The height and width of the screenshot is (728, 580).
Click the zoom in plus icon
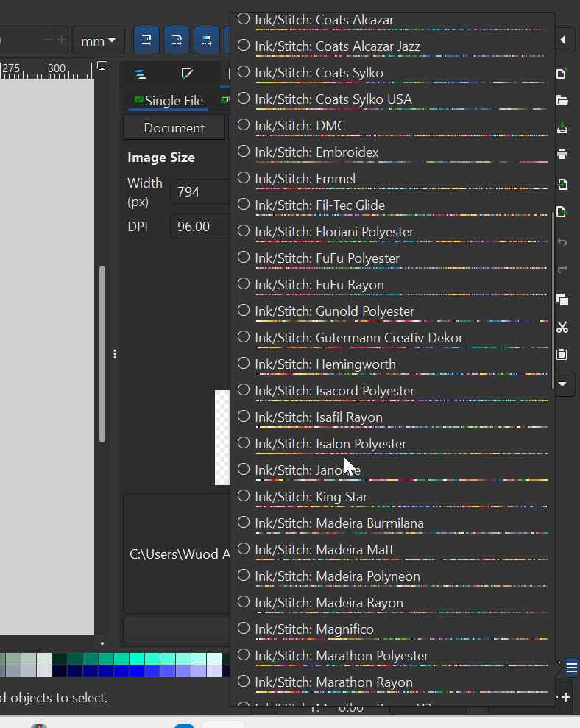click(x=566, y=697)
